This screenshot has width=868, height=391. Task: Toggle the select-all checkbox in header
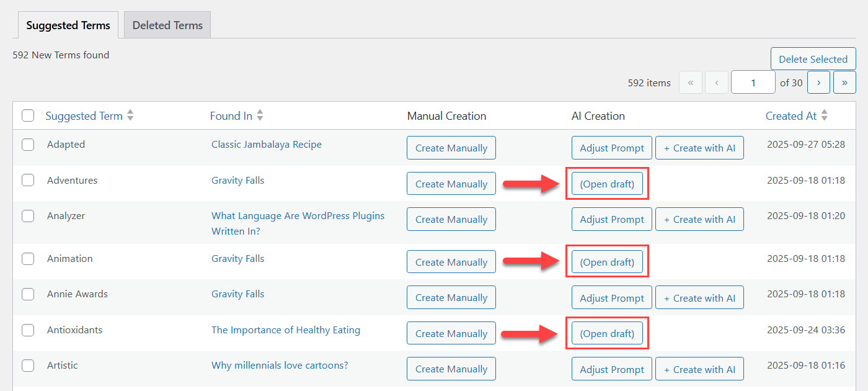click(x=28, y=115)
